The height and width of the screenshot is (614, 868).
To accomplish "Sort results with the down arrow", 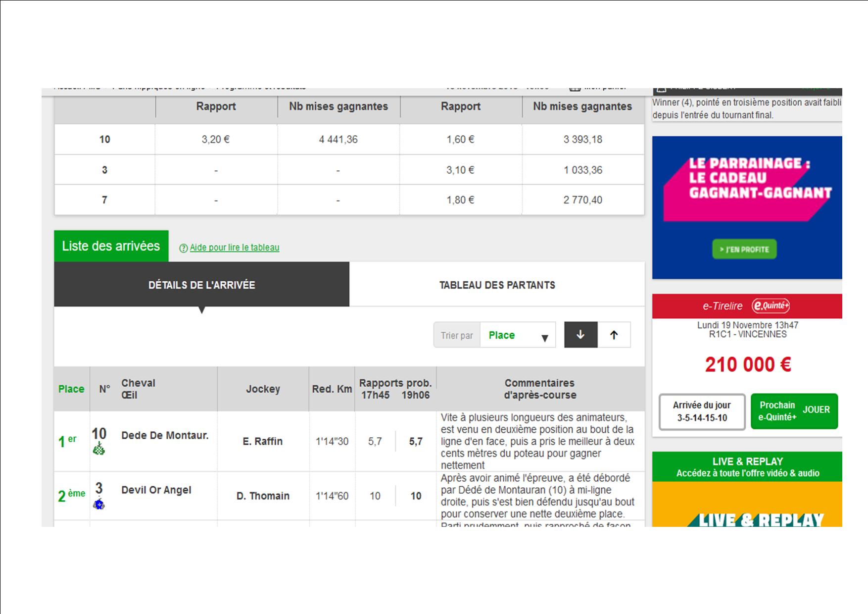I will [580, 335].
